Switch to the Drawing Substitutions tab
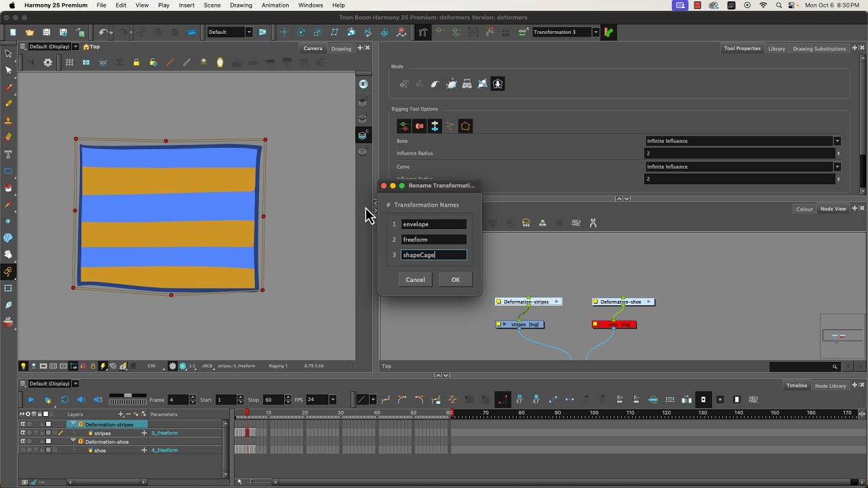This screenshot has width=868, height=488. coord(819,48)
